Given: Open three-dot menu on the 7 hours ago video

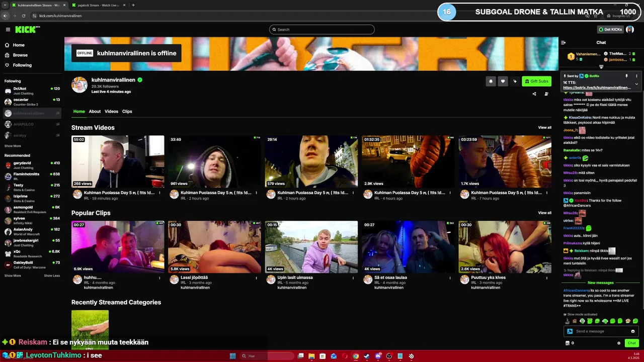Looking at the screenshot, I should [547, 193].
